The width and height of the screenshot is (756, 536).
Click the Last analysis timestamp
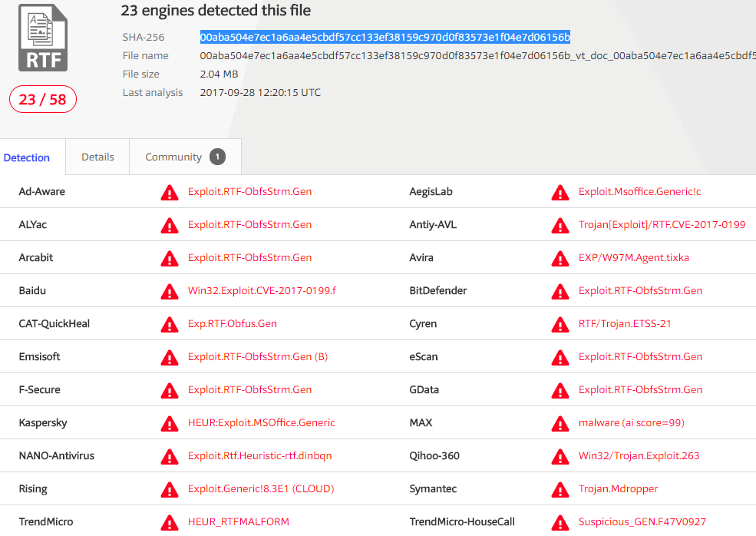pos(260,92)
